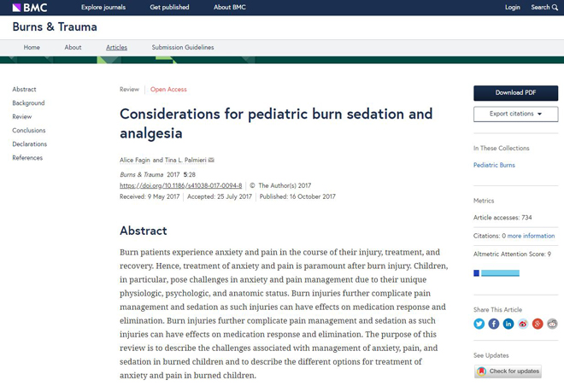Image resolution: width=564 pixels, height=392 pixels.
Task: Click the BMC logo
Action: [30, 8]
